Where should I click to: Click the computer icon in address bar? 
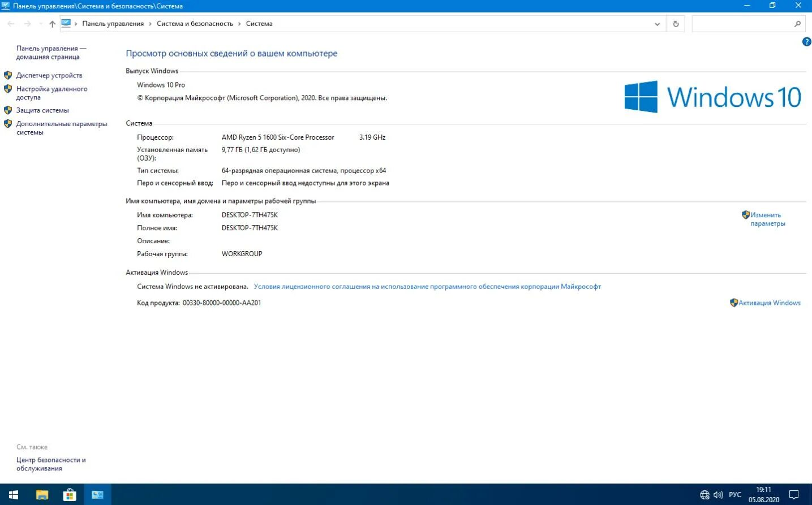click(66, 23)
